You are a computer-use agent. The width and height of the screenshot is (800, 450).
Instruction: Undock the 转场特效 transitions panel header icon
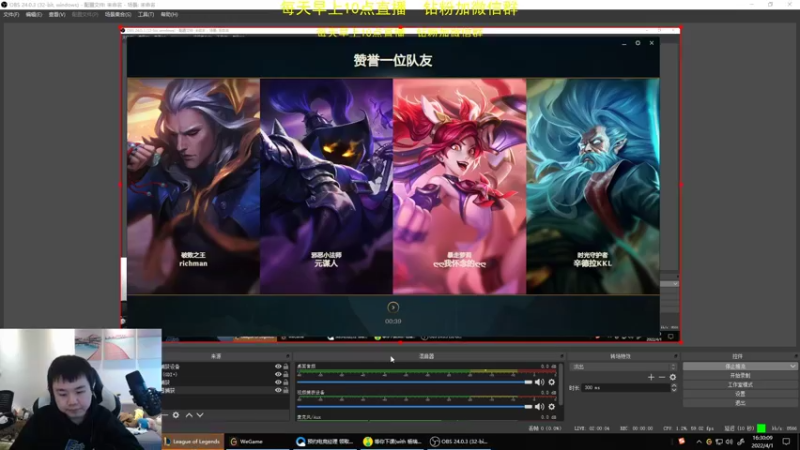pos(676,356)
